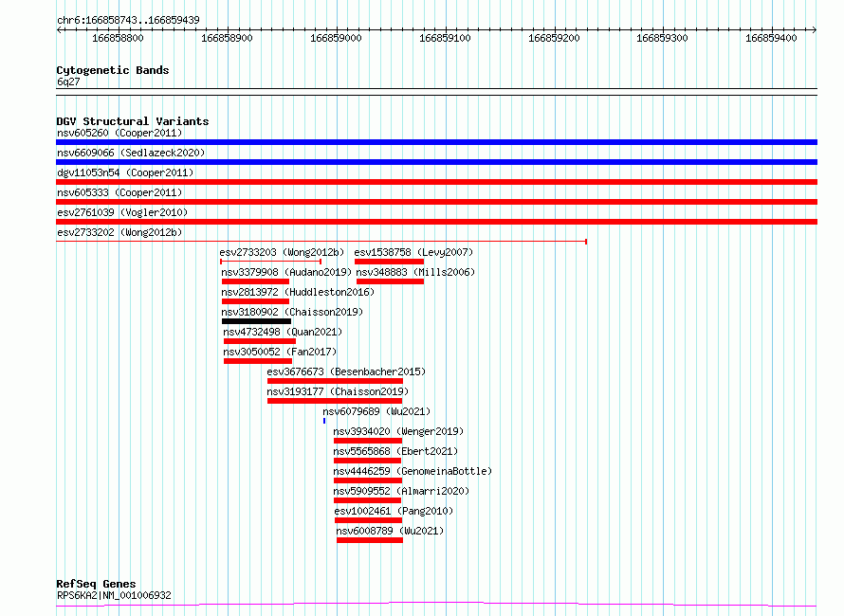Click the blue bar under nsv605260
844x616 pixels.
coord(436,142)
